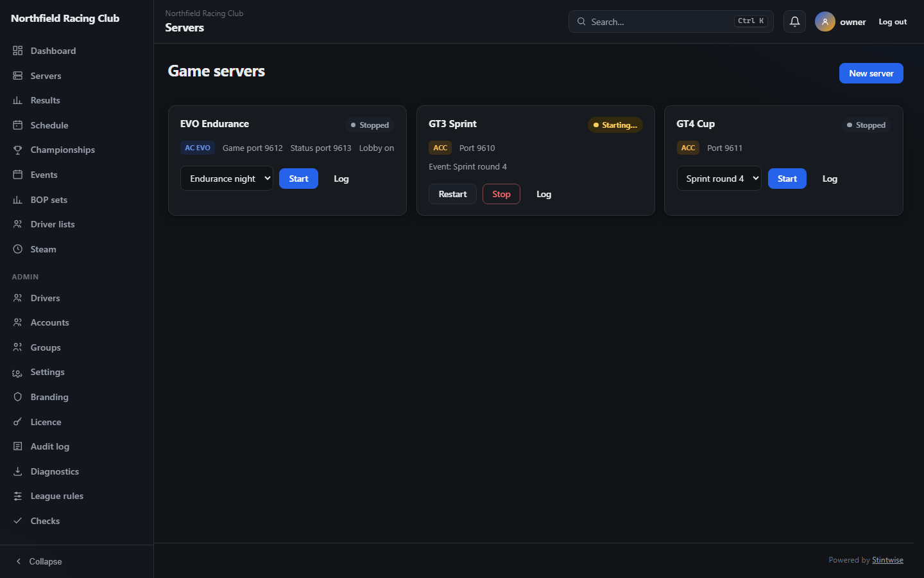The image size is (924, 578).
Task: Click the 'Starting...' status badge
Action: tap(615, 125)
